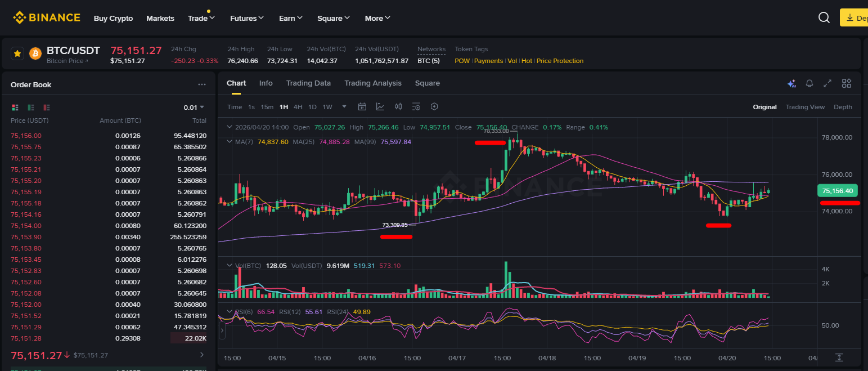
Task: Click the orange Bitcoin coin icon
Action: click(35, 53)
